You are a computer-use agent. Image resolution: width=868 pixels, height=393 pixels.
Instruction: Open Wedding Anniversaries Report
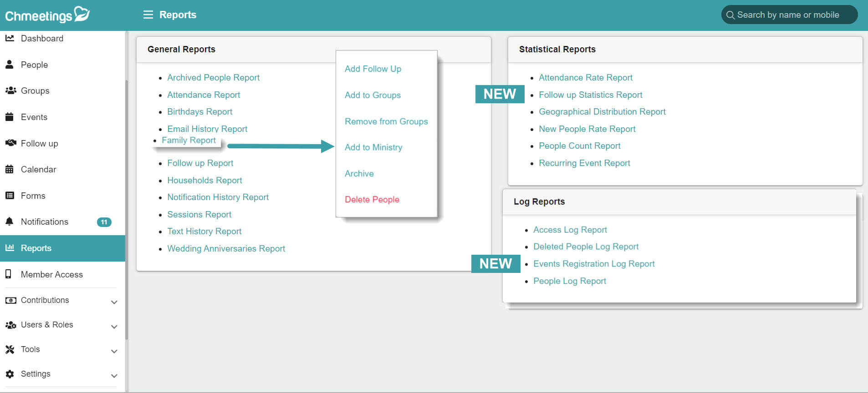[x=226, y=248]
